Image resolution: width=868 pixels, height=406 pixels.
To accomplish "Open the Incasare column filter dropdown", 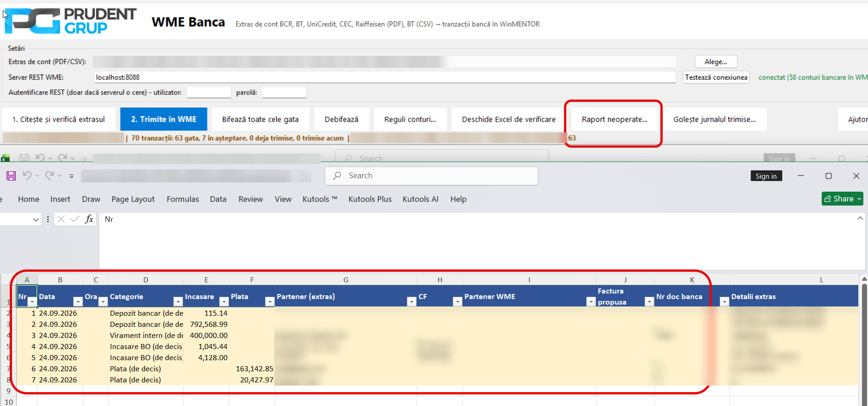I will (x=224, y=302).
